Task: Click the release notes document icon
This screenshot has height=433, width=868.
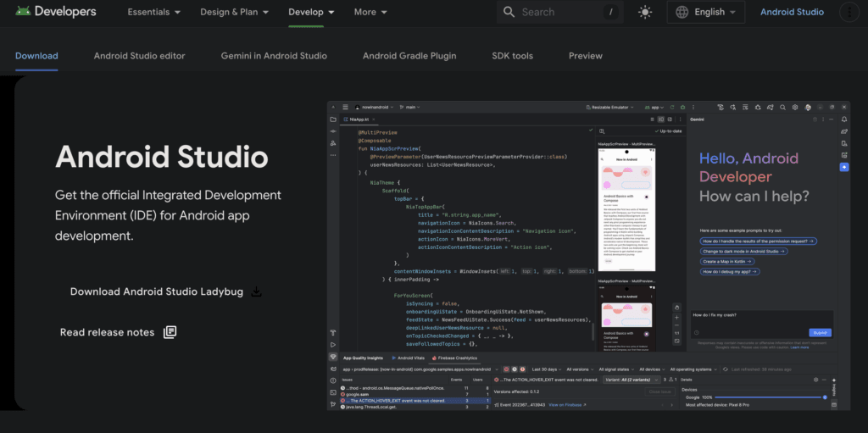Action: pyautogui.click(x=170, y=332)
